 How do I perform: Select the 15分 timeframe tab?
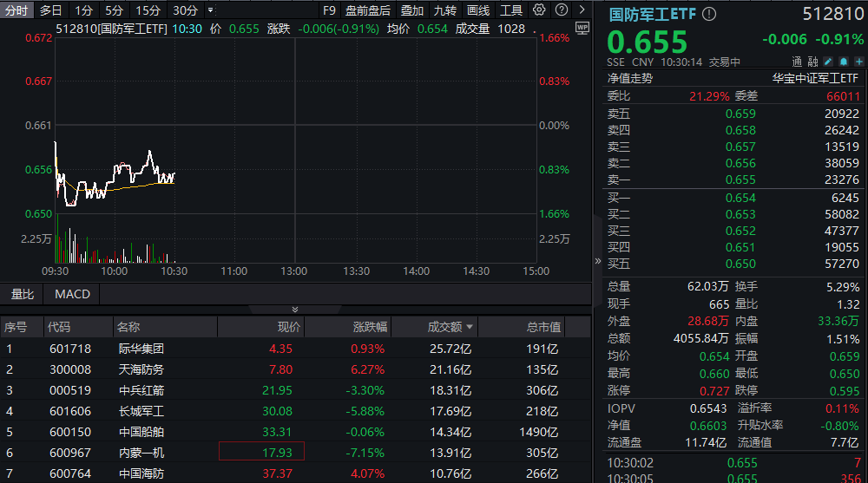[x=148, y=10]
